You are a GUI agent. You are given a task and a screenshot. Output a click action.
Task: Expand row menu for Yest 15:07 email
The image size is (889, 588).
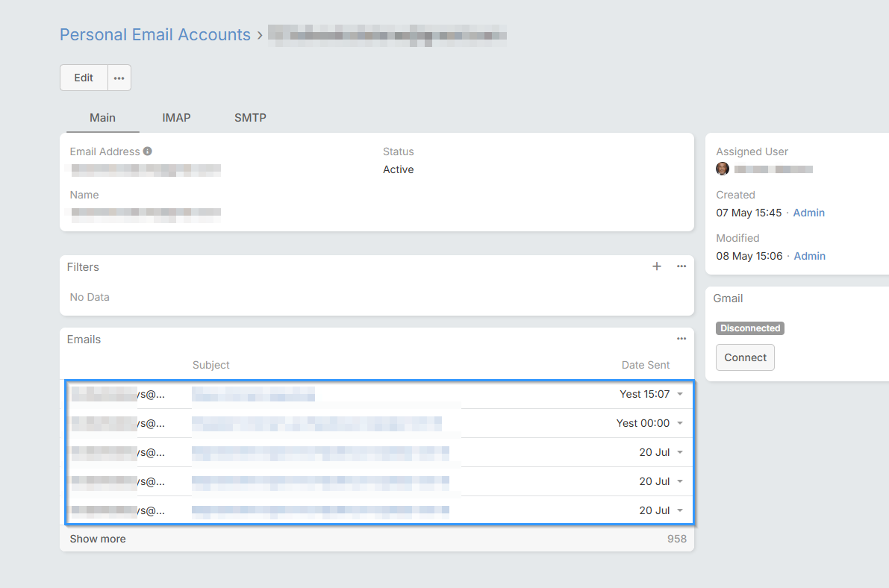click(x=680, y=394)
